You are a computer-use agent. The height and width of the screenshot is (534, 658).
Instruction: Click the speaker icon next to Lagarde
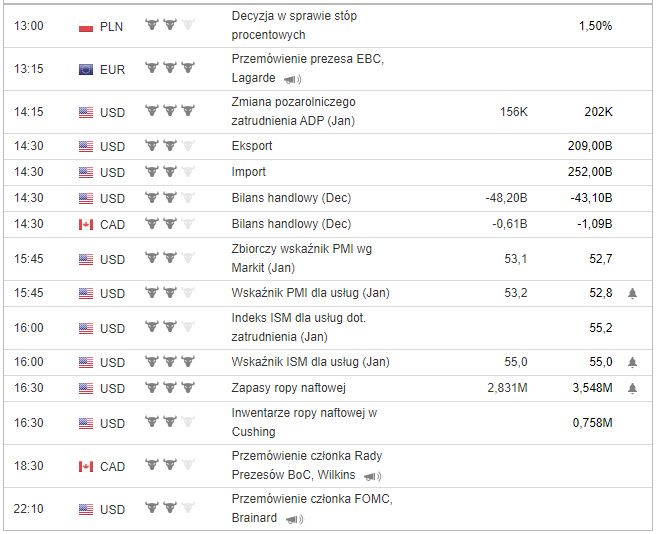coord(292,79)
